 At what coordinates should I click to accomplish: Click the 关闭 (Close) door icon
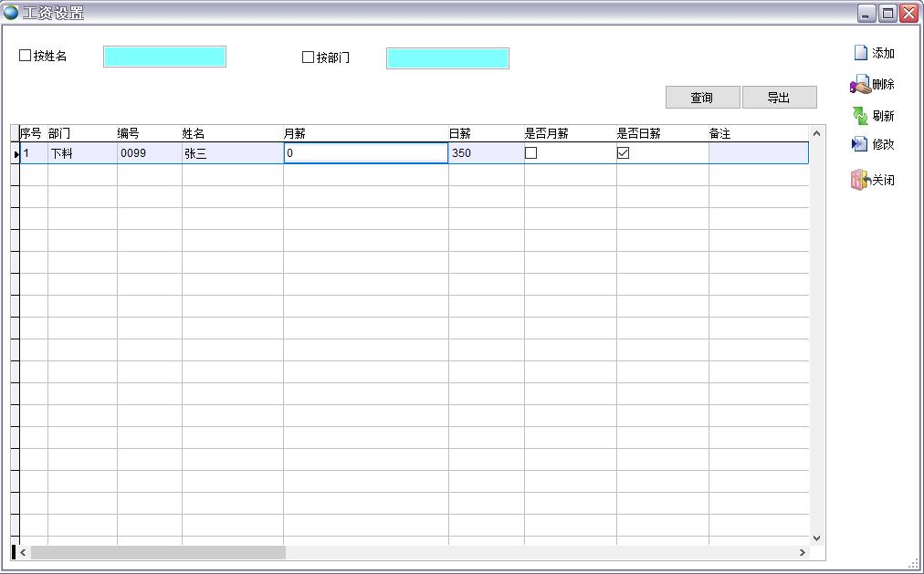point(860,180)
